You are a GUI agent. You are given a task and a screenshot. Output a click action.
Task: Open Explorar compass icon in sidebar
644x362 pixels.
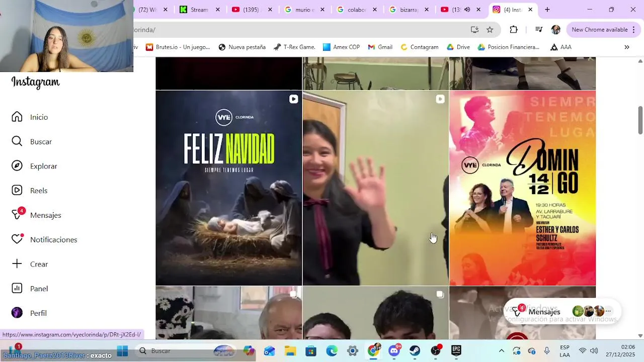pos(17,166)
